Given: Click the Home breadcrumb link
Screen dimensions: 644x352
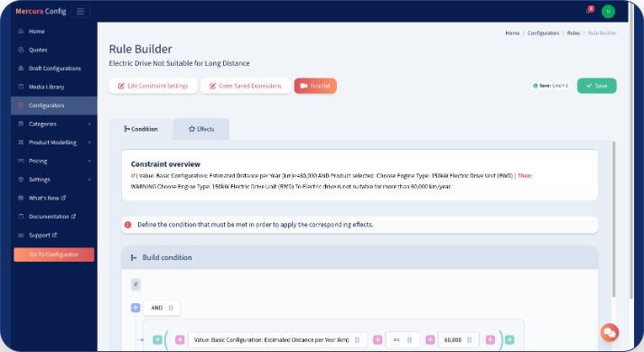Looking at the screenshot, I should point(512,32).
